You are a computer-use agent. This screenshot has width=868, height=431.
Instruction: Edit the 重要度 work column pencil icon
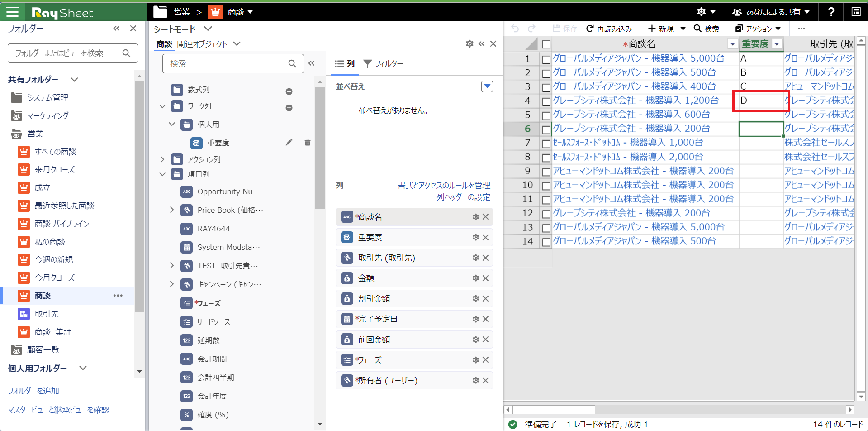point(289,143)
